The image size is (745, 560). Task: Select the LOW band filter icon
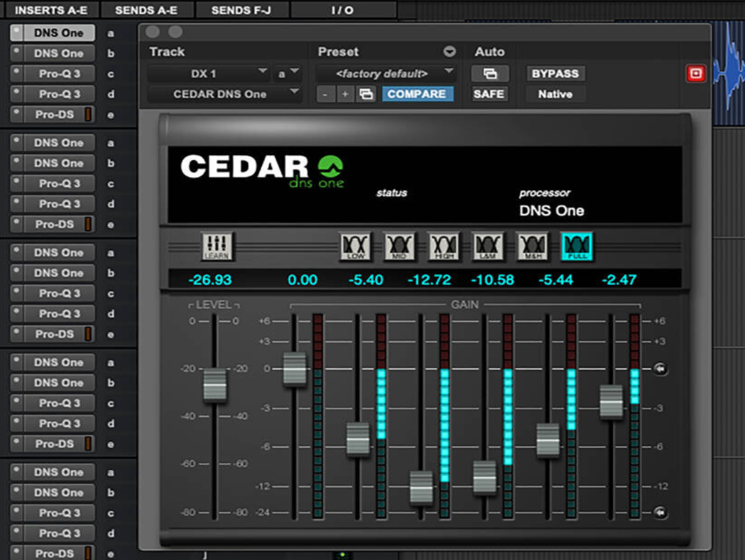[356, 246]
